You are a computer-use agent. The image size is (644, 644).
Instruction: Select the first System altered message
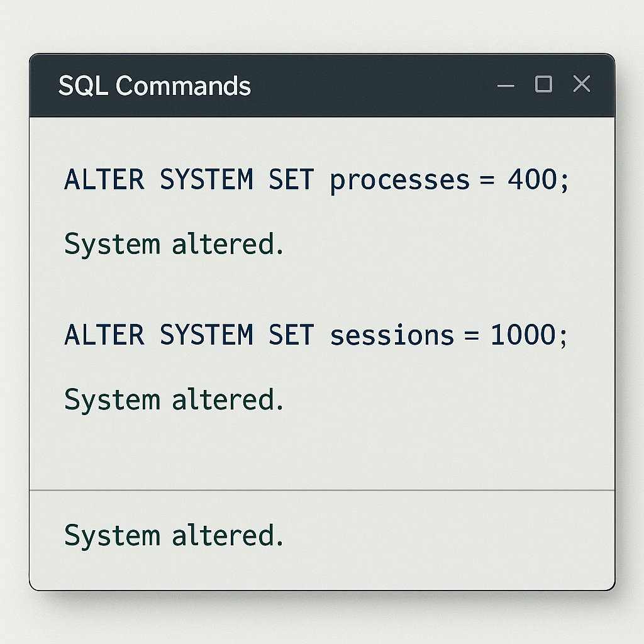[x=173, y=244]
